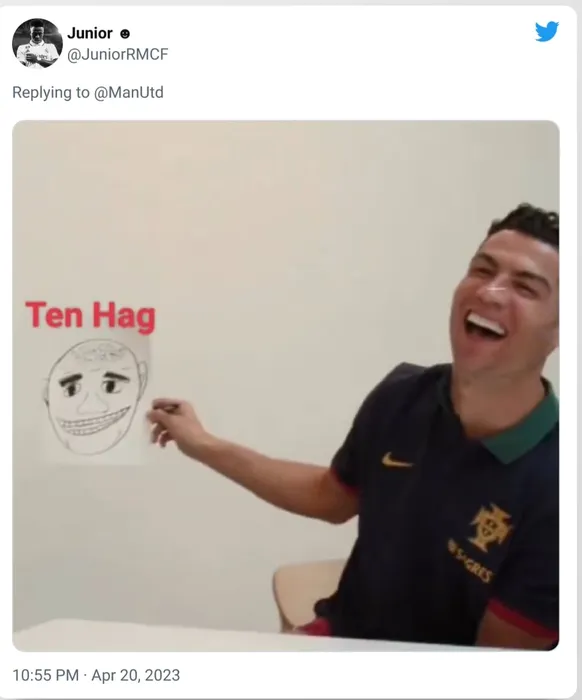Click the Apr 20, 2023 date
This screenshot has width=582, height=700.
click(x=136, y=675)
